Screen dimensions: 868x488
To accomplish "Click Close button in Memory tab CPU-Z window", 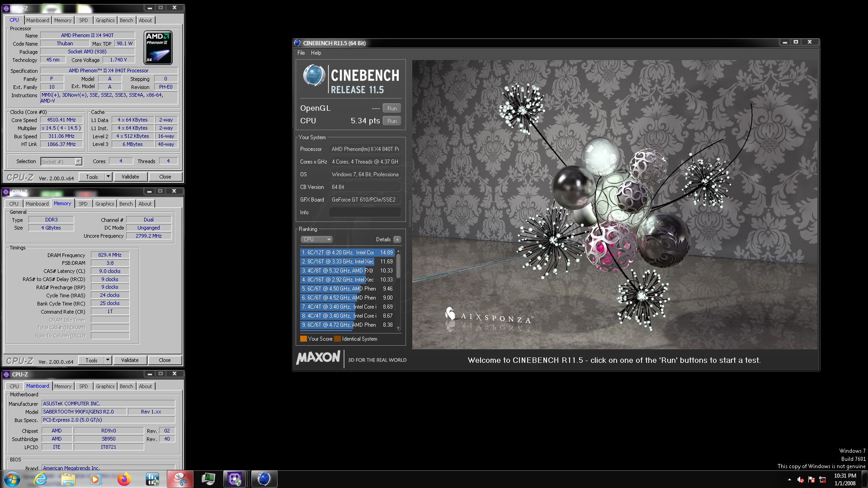I will (165, 360).
